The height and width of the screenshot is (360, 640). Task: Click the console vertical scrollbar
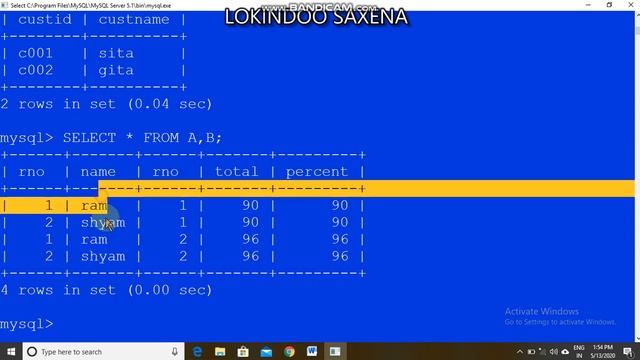637,176
